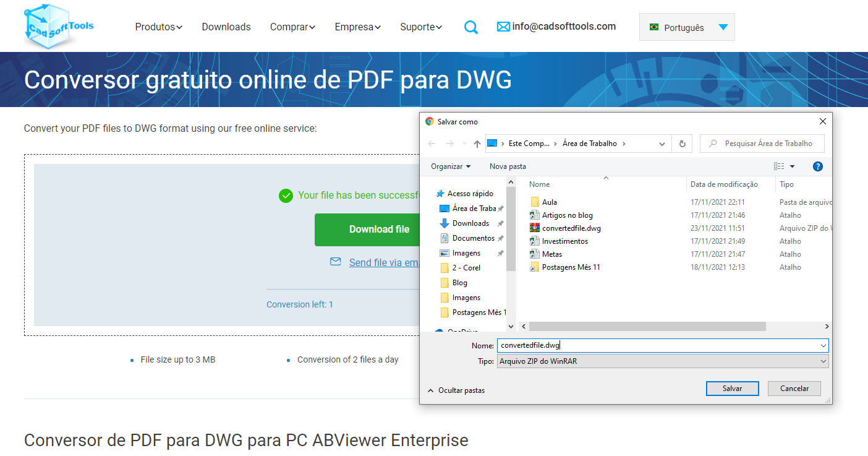Click the Imagens library icon with pin
Viewport: 868px width, 456px height.
[x=445, y=253]
